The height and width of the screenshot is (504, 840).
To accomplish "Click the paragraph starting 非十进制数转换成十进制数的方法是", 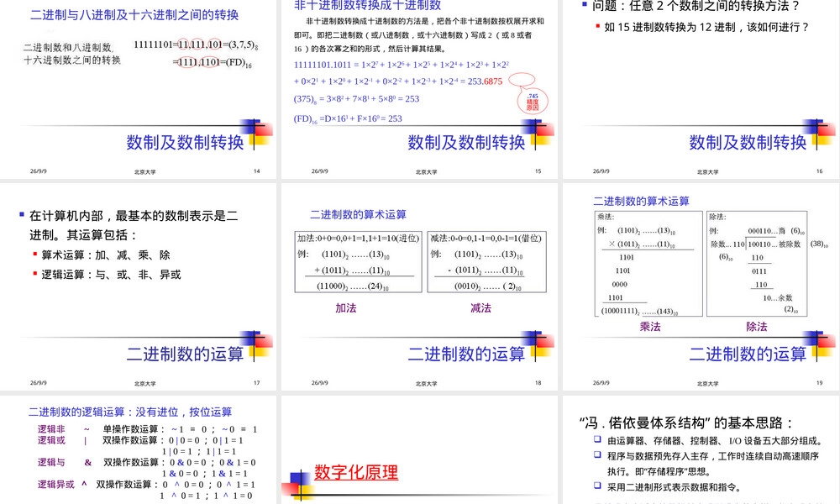I will (419, 34).
